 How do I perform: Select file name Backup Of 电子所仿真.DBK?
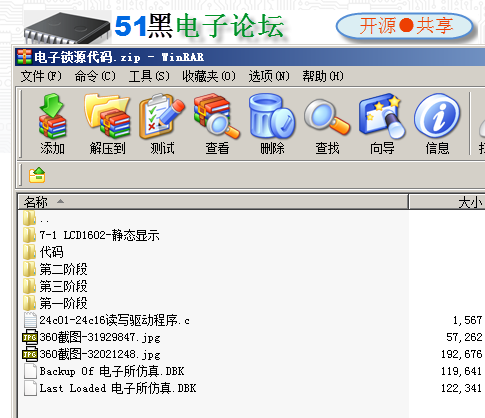pyautogui.click(x=112, y=371)
